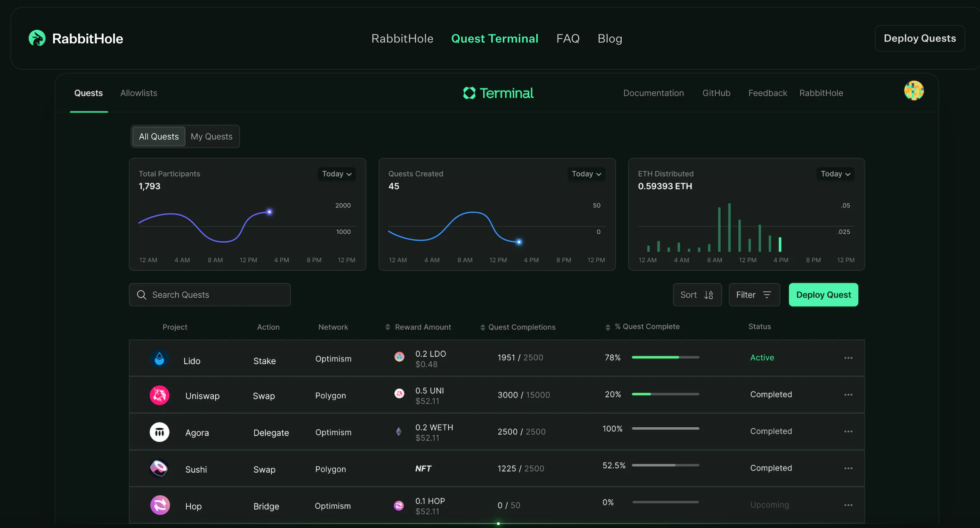Switch to All Quests view
980x528 pixels.
pos(158,137)
